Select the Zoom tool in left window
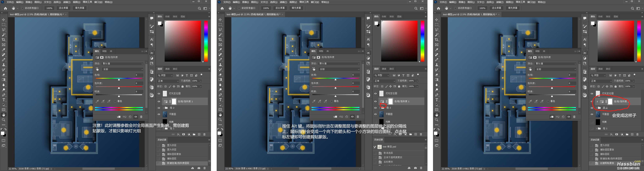 tap(4, 120)
